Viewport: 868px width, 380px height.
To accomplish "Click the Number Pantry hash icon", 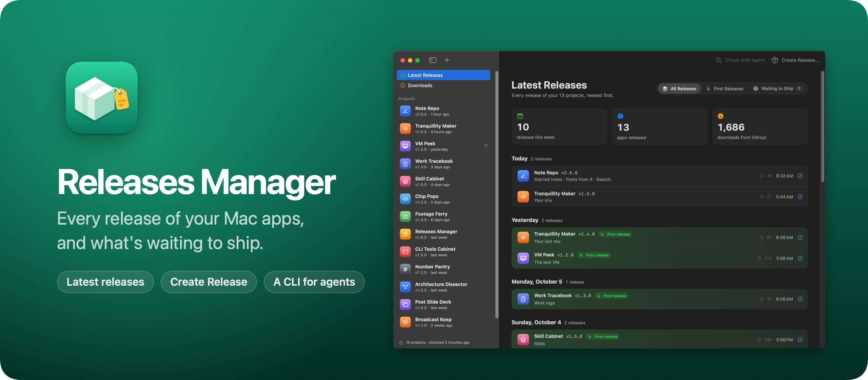I will [x=405, y=269].
